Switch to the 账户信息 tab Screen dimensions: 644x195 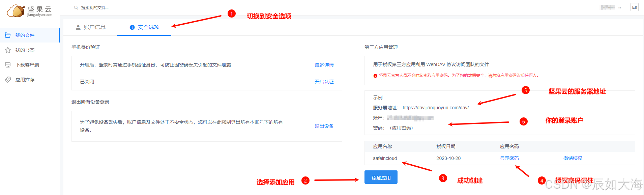(x=91, y=27)
